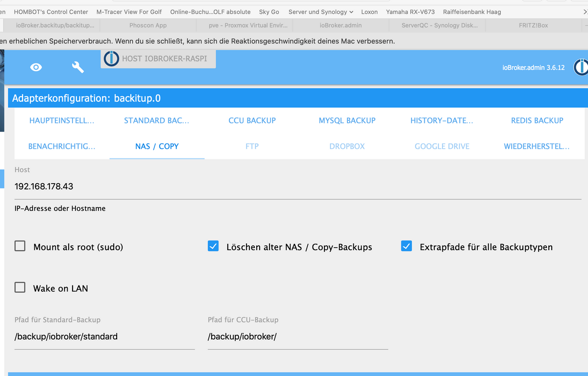The image size is (588, 376).
Task: Open the Online-Buchu...OLF absolute bookmark
Action: (x=210, y=12)
